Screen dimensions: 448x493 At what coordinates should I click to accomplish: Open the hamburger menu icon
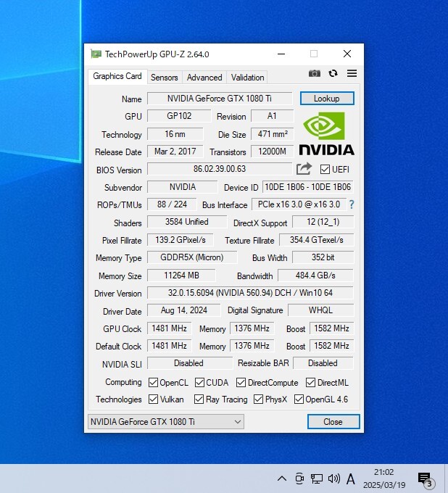pyautogui.click(x=352, y=73)
